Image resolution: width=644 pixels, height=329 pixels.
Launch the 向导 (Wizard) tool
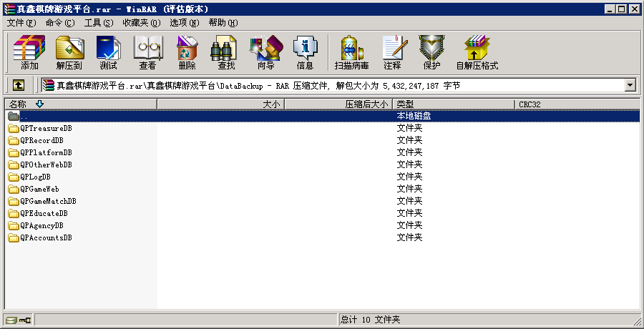point(265,52)
